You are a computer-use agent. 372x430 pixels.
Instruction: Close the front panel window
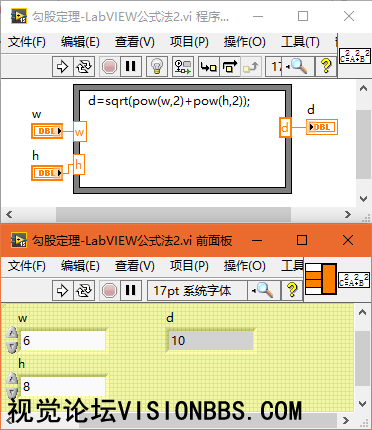pos(348,240)
